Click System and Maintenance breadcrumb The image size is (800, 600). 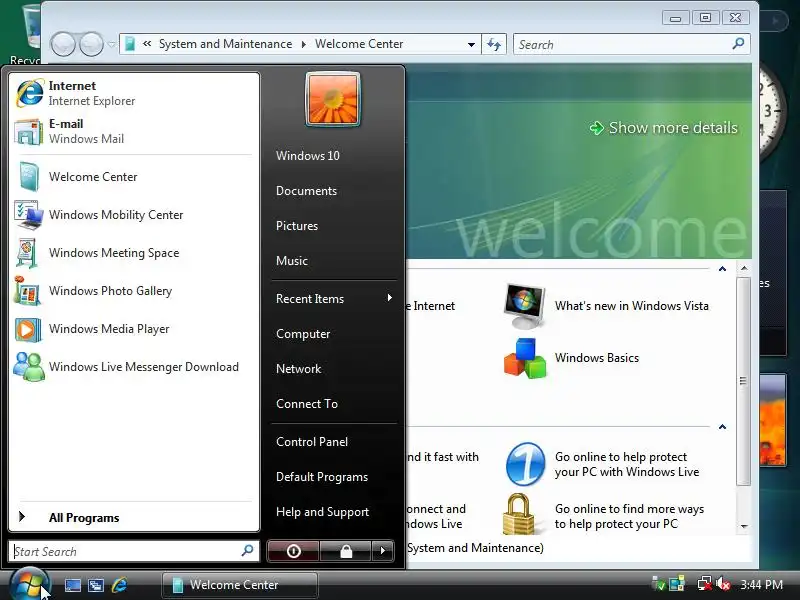click(x=226, y=44)
